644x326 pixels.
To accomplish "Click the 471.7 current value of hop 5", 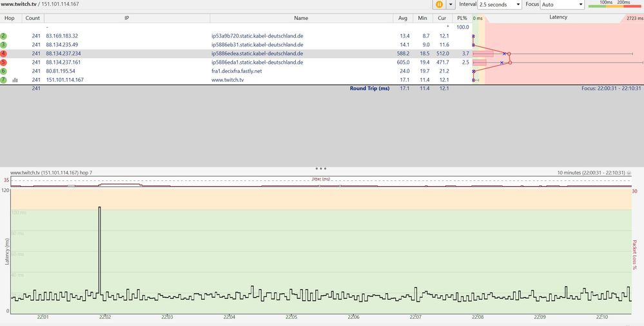I will pos(443,62).
